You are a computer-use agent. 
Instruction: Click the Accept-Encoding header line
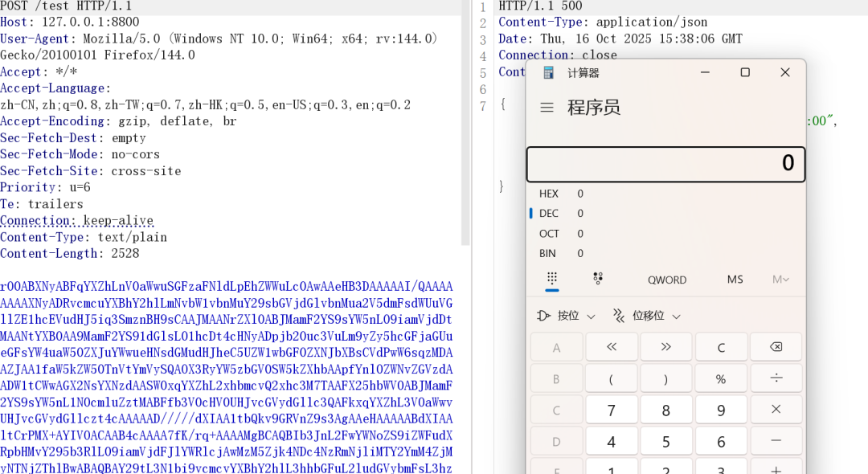coord(118,121)
